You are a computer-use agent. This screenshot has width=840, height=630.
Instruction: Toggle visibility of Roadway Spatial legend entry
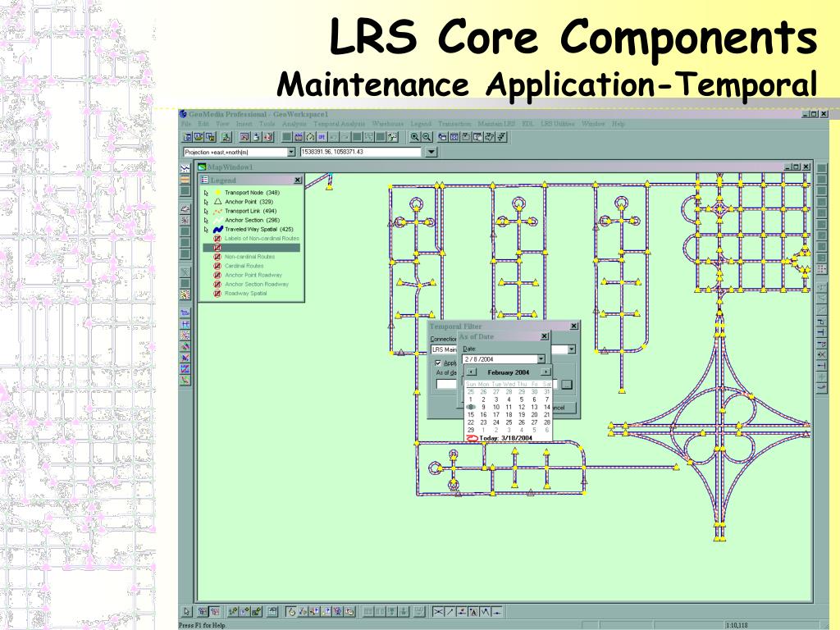click(x=217, y=293)
